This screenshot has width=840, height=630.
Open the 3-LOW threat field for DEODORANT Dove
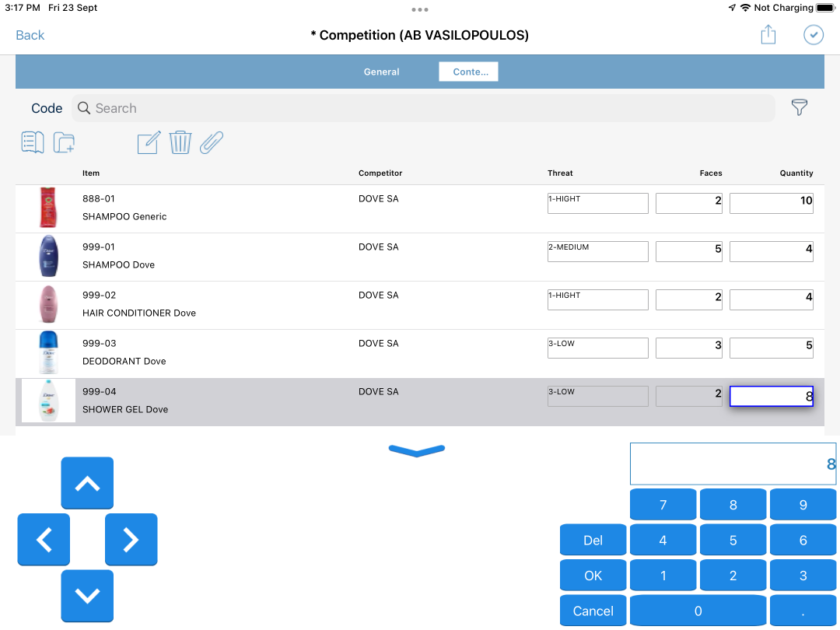pyautogui.click(x=598, y=348)
